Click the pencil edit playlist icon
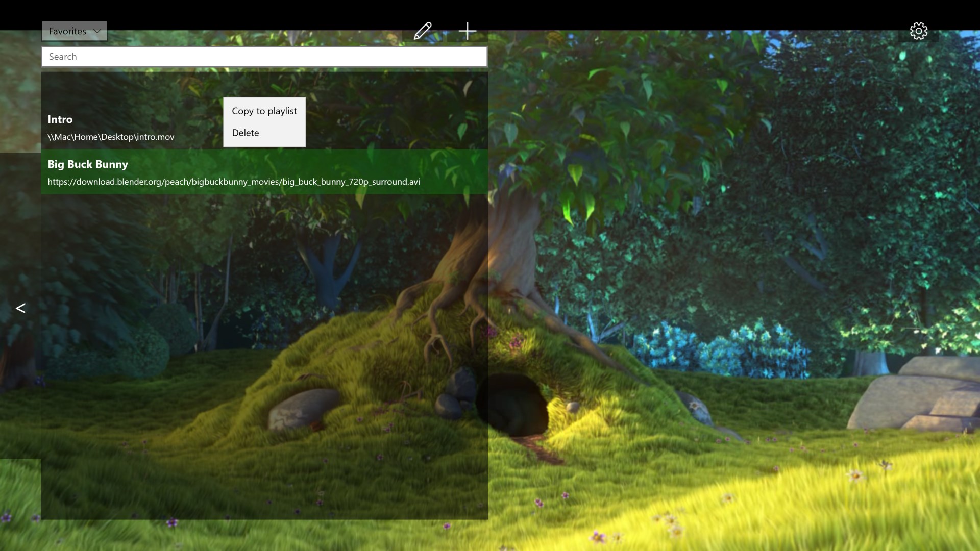 point(423,31)
